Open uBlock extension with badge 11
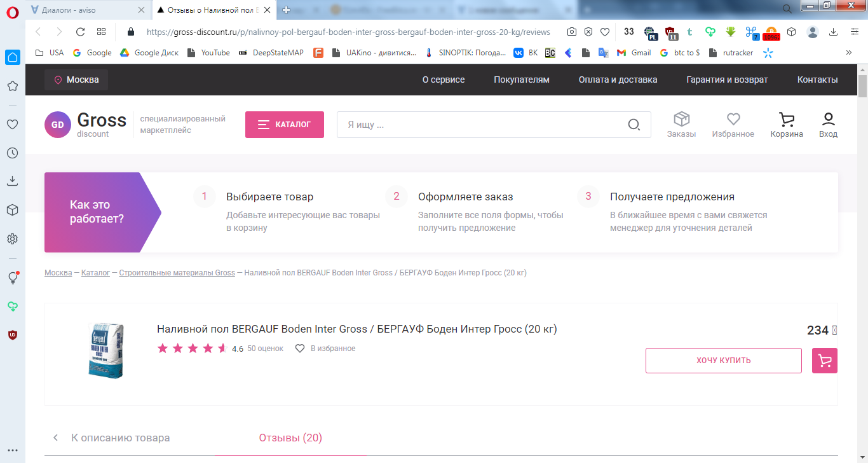The image size is (868, 463). click(x=671, y=32)
